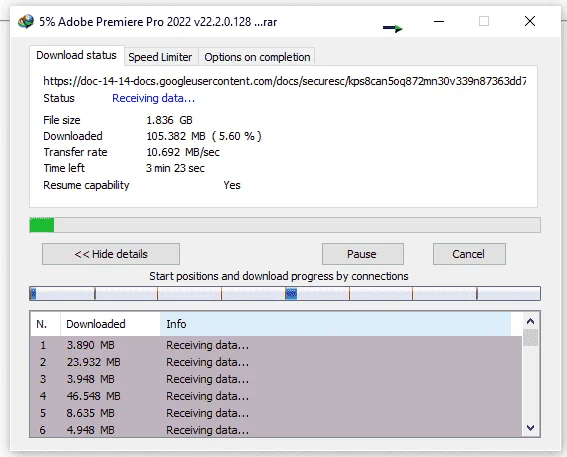Screen dimensions: 567x457
Task: Click the connection list scroll up arrow
Action: tap(530, 321)
